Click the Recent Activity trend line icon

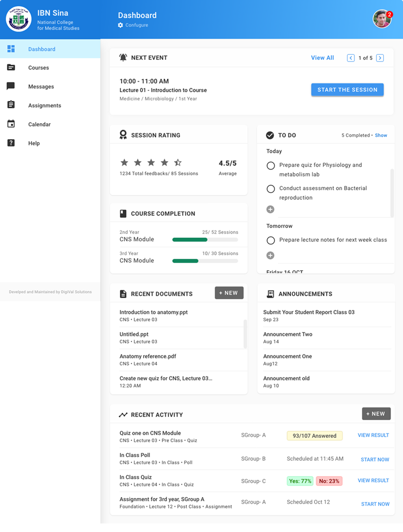123,415
